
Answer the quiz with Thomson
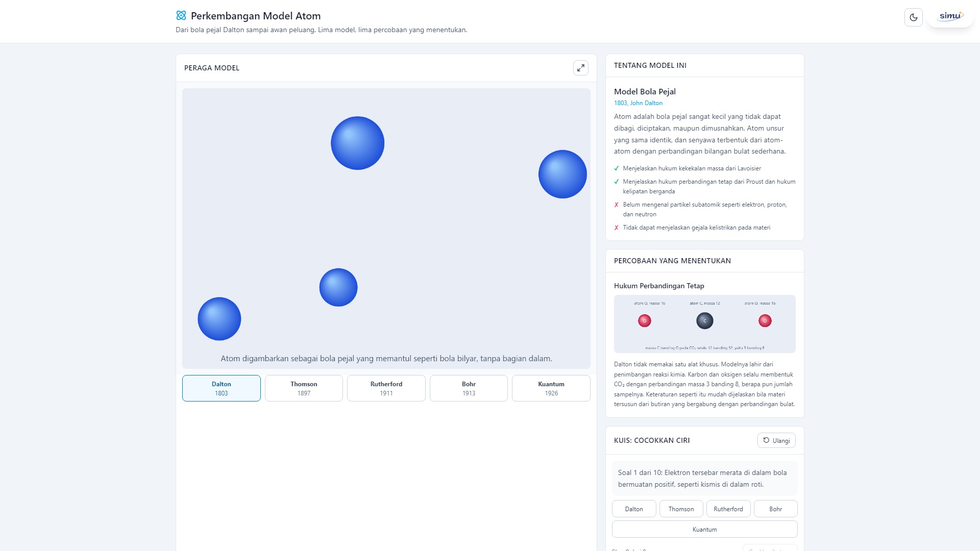[x=681, y=509]
